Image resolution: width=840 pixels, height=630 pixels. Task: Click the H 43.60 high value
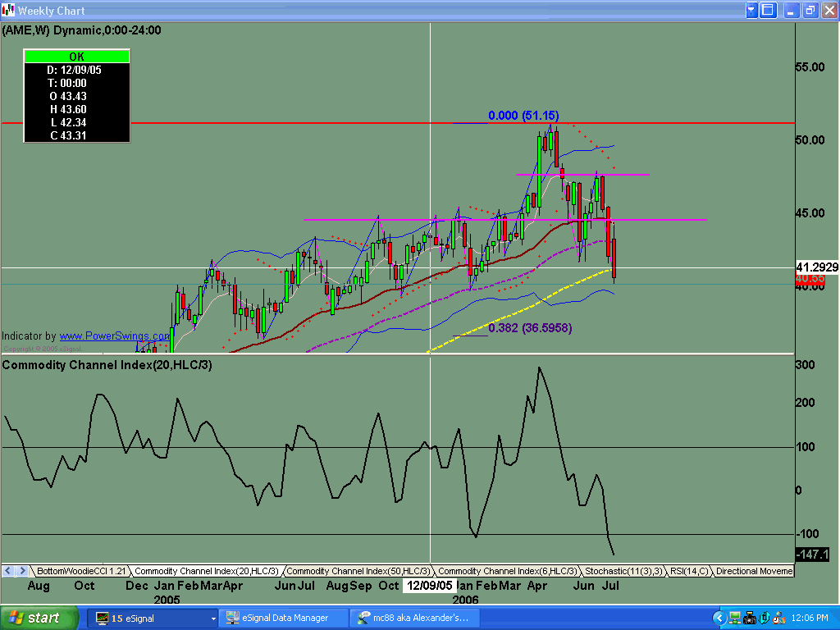coord(68,109)
